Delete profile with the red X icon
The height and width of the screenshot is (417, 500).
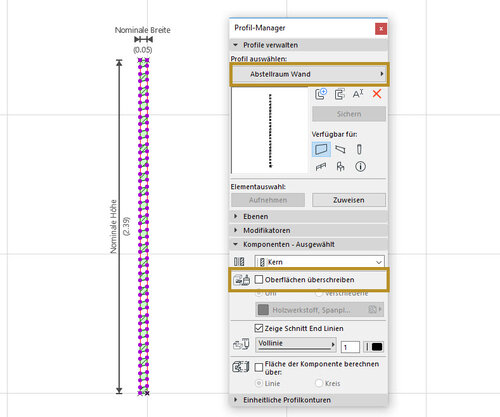tap(377, 94)
